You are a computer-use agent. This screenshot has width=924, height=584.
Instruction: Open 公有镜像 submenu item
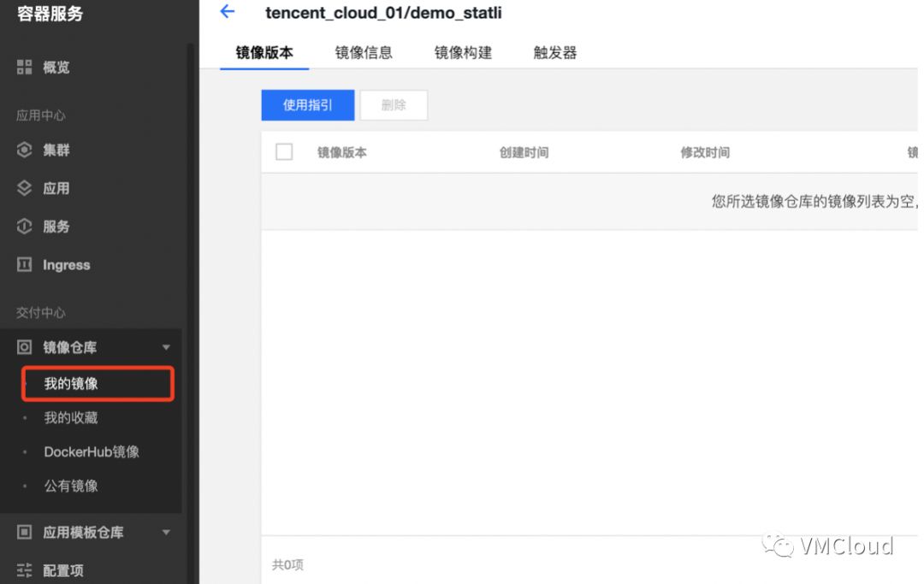click(71, 486)
